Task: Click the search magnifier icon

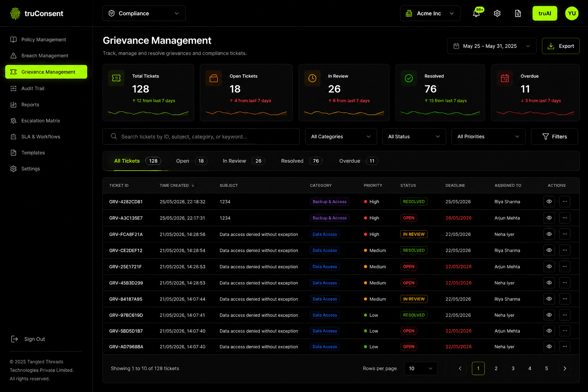Action: click(114, 136)
